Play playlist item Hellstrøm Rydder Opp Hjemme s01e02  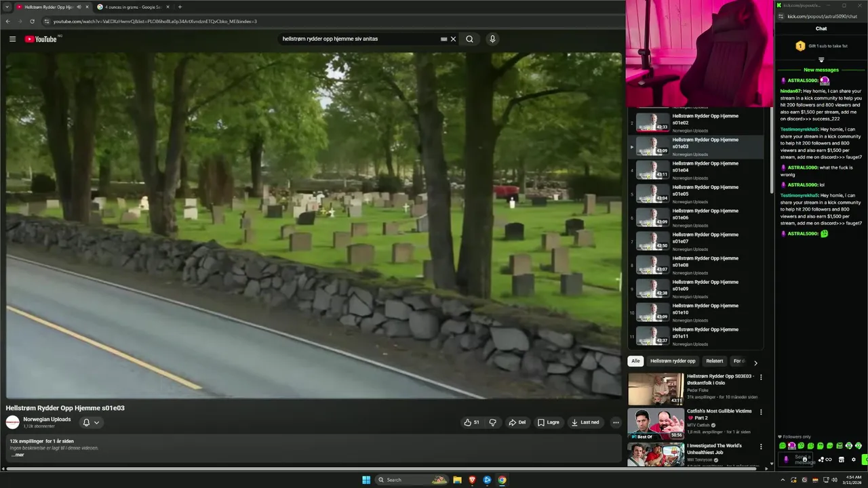(697, 123)
